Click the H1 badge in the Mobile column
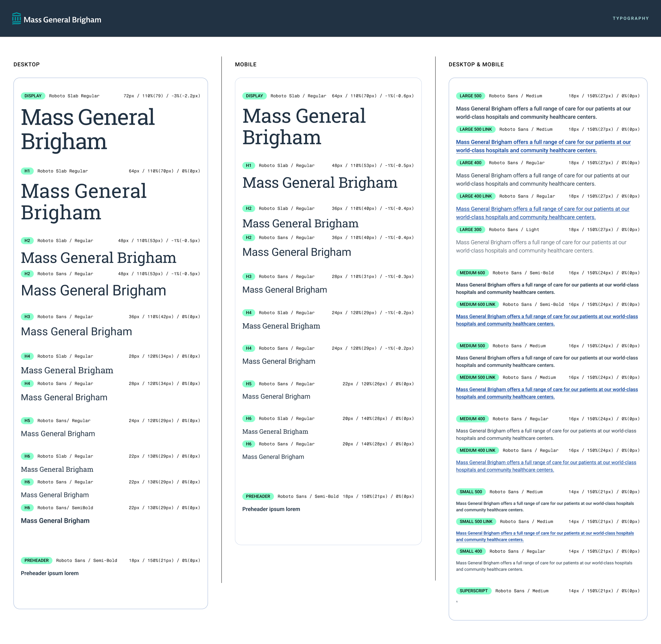661x644 pixels. [249, 165]
